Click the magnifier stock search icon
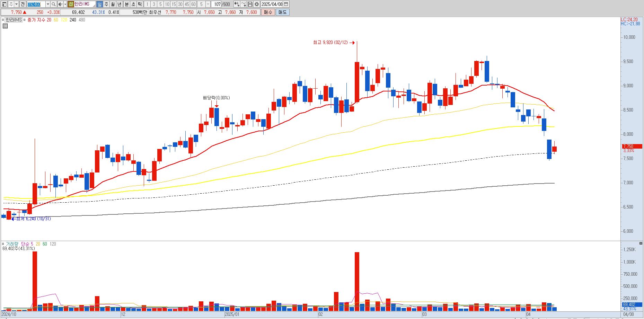Image resolution: width=644 pixels, height=319 pixels. click(x=54, y=4)
